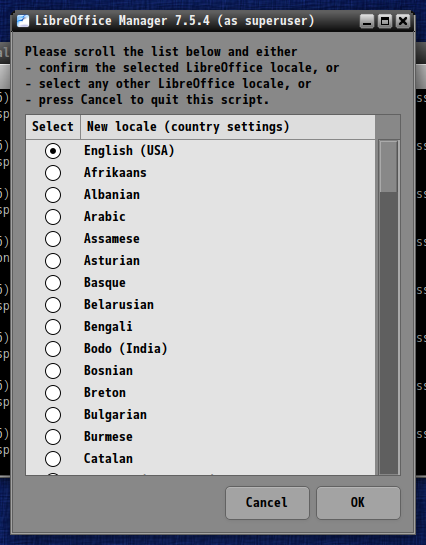
Task: Minimize the LibreOffice Manager window
Action: [367, 21]
